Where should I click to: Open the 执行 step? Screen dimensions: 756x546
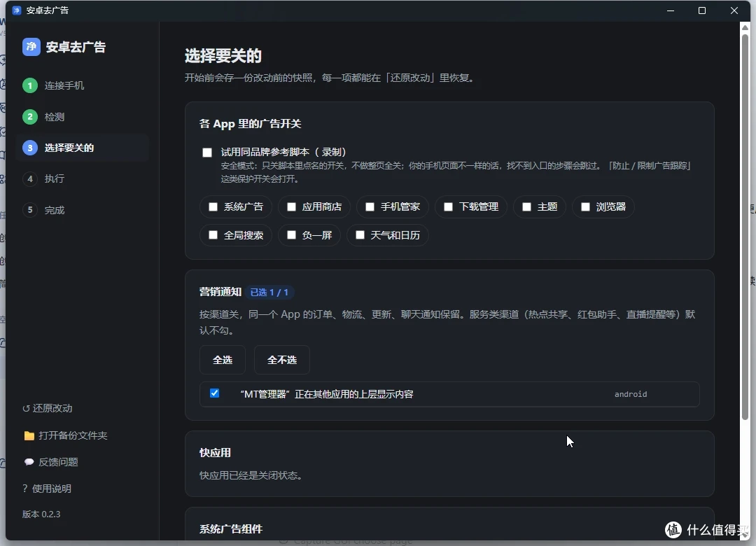[x=55, y=179]
